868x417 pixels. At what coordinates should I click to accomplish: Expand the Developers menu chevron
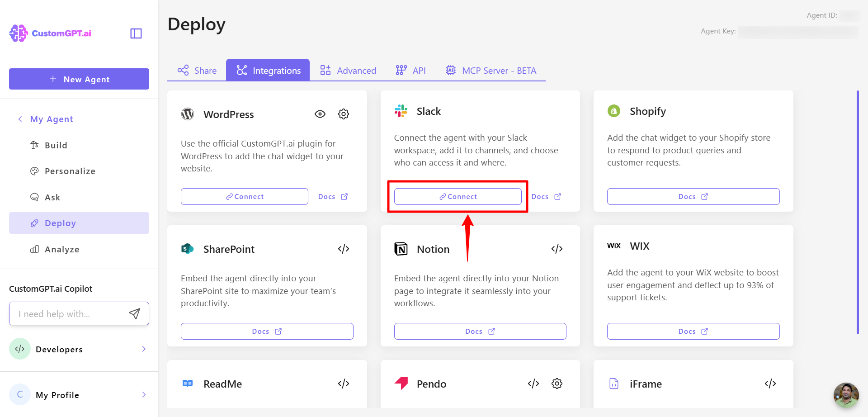click(144, 349)
